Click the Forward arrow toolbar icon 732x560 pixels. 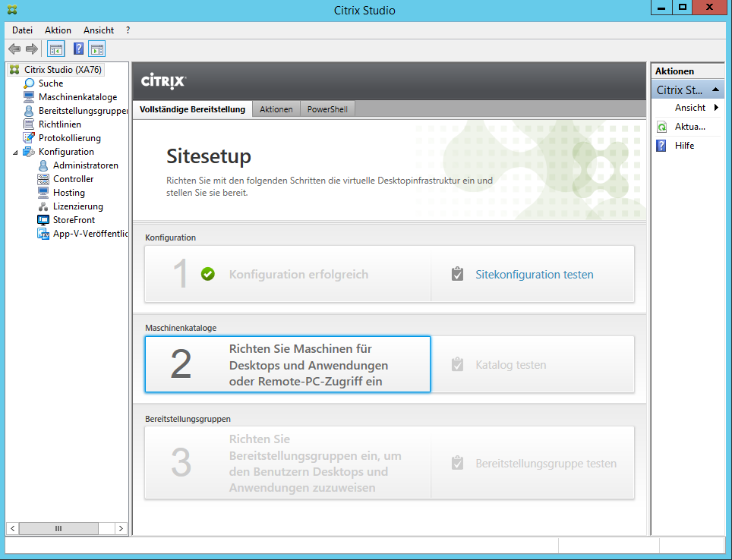click(32, 49)
